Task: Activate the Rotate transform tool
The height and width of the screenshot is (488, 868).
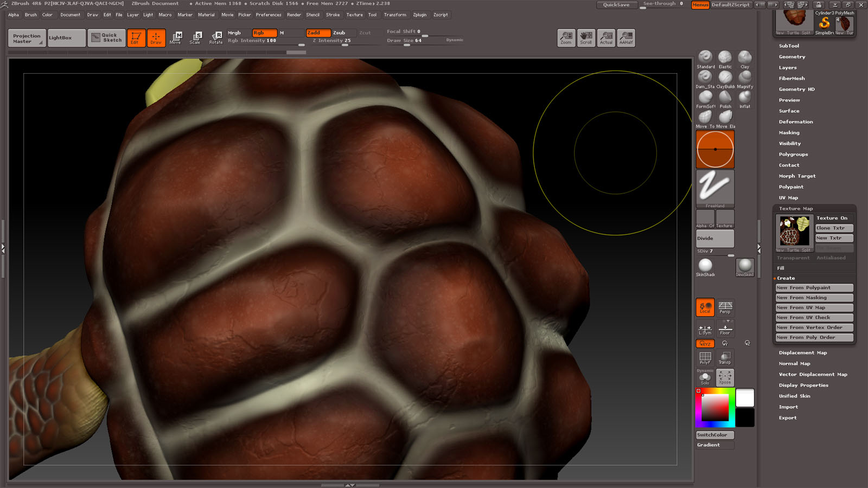Action: click(x=216, y=37)
